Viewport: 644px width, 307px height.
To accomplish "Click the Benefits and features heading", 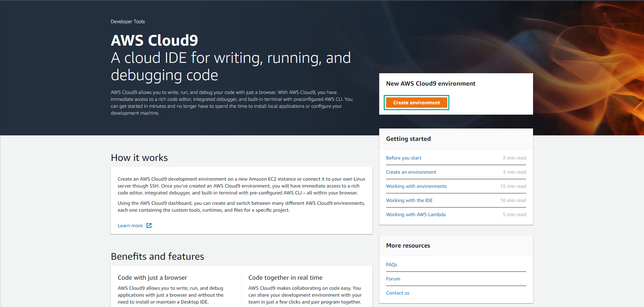I will click(157, 257).
